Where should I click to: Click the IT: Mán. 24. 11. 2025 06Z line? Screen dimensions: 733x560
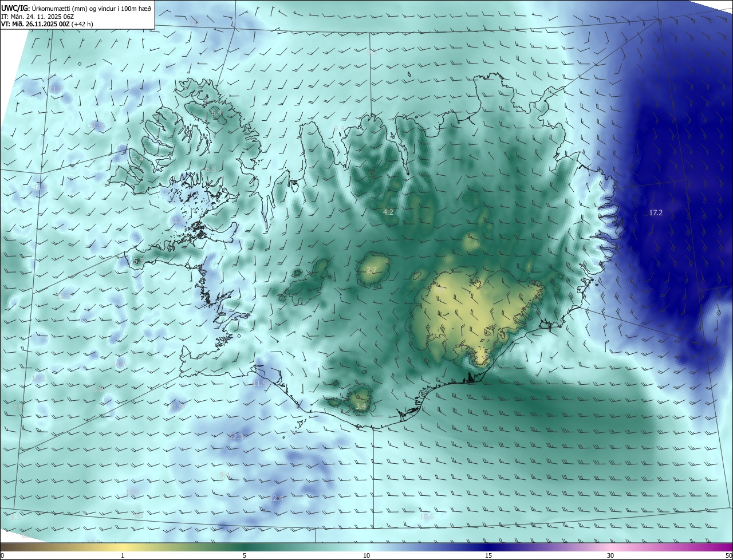pos(37,16)
